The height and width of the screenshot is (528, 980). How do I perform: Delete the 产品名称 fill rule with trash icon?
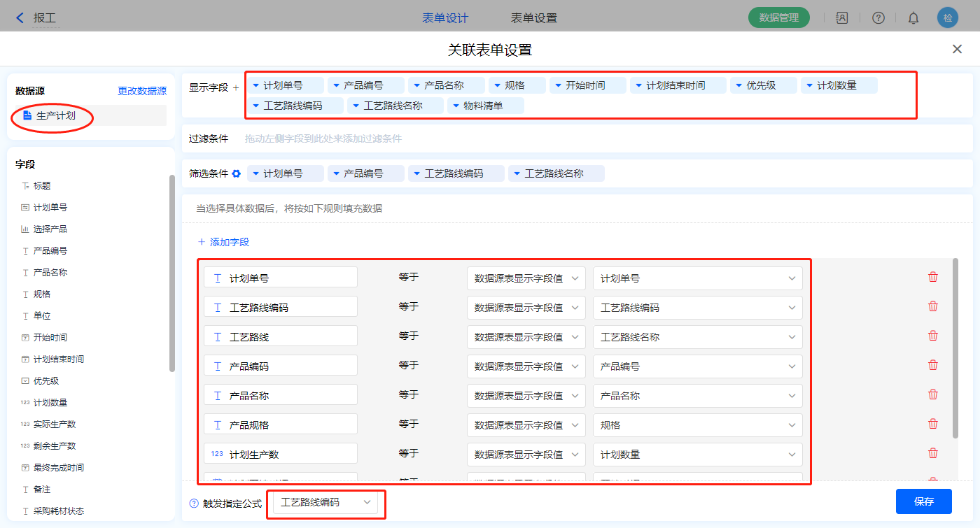pyautogui.click(x=932, y=395)
